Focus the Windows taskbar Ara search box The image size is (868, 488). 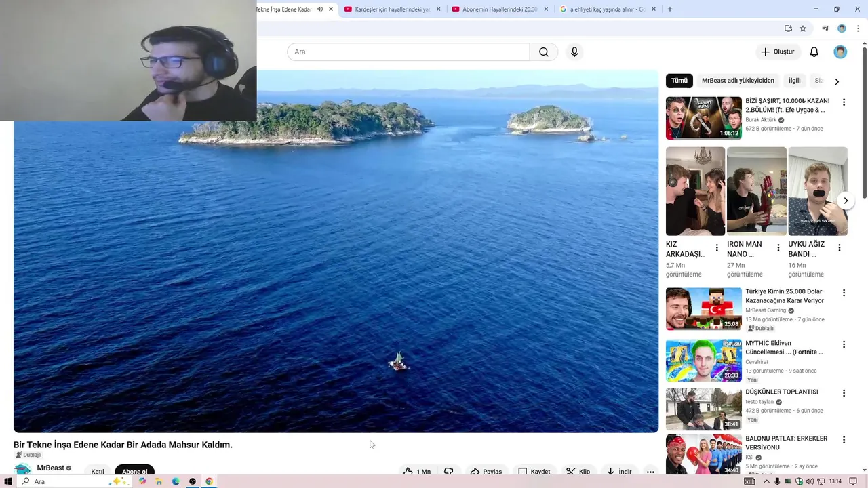(x=75, y=481)
